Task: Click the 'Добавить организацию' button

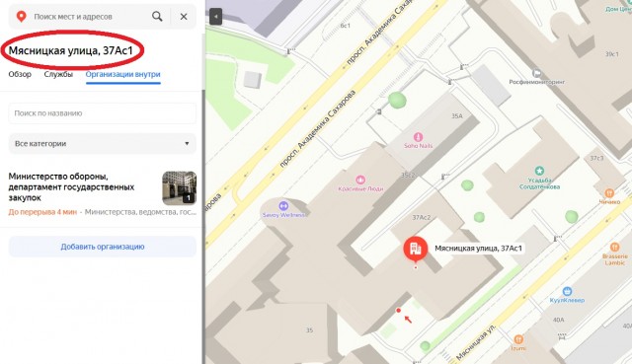Action: coord(103,247)
